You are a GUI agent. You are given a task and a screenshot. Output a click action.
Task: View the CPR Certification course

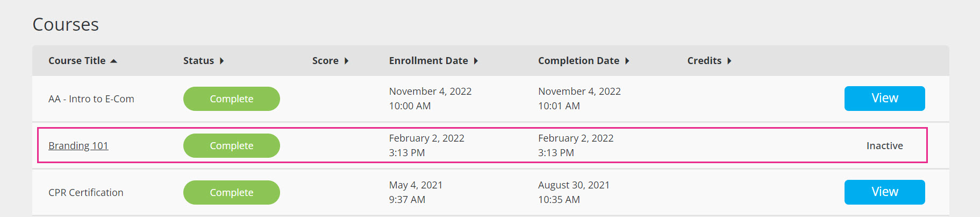[x=884, y=192]
